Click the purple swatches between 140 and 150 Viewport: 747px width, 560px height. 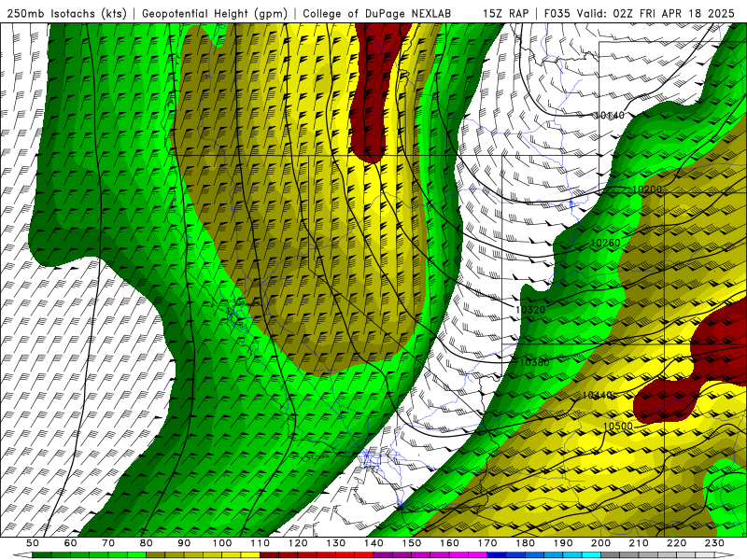pos(392,555)
